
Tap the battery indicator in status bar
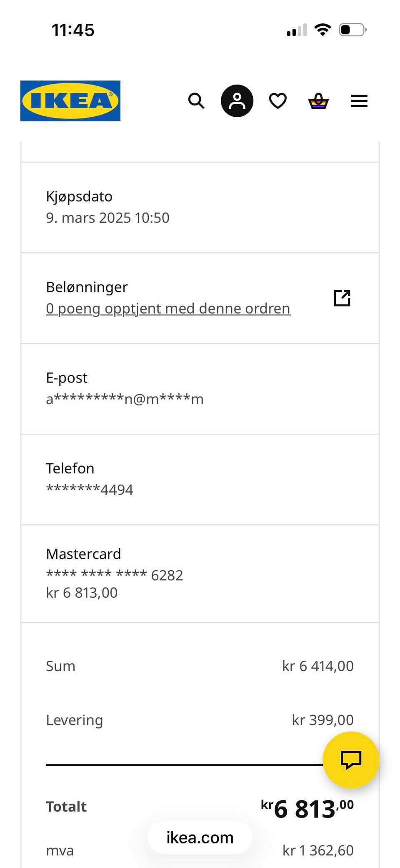pos(352,30)
